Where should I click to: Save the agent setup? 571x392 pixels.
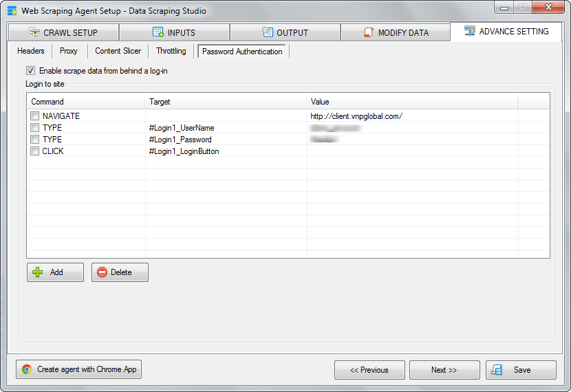coord(521,370)
